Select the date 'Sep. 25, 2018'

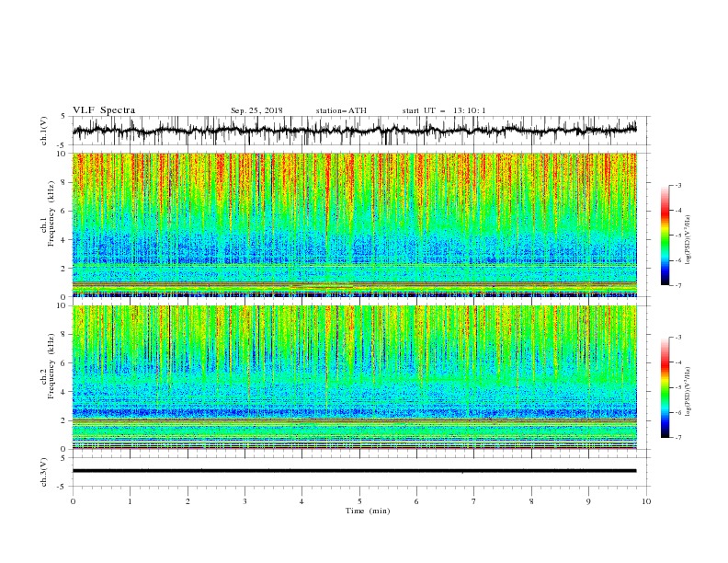pos(256,110)
